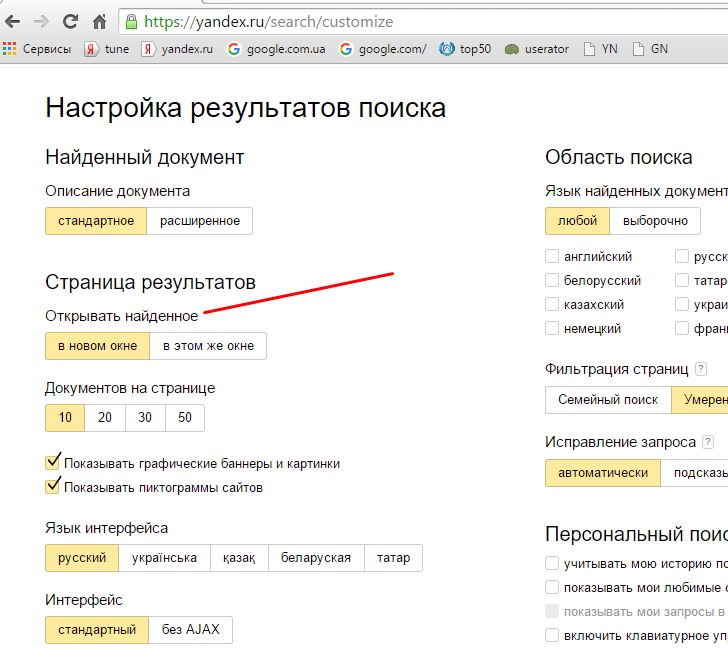The image size is (728, 649).
Task: Select расширенное document description
Action: pyautogui.click(x=200, y=221)
